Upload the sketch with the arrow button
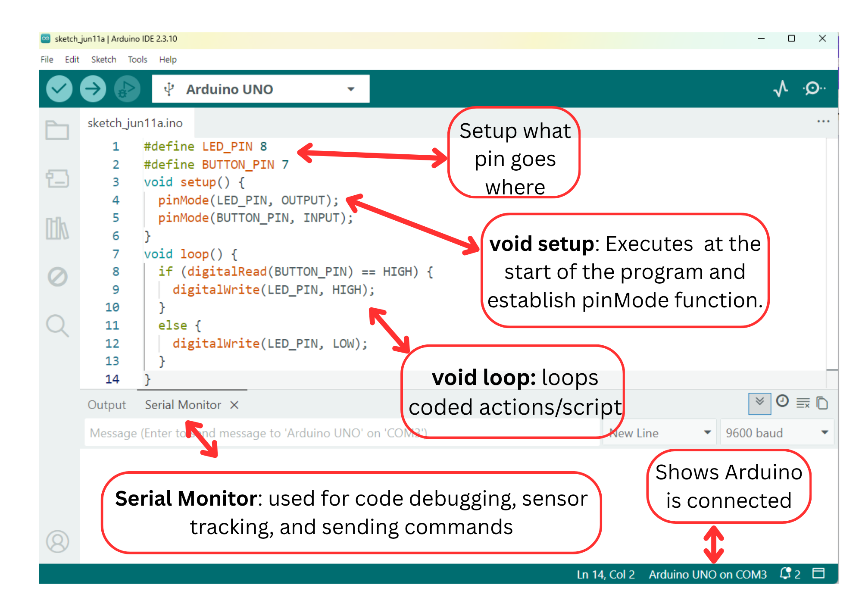862x616 pixels. point(93,89)
